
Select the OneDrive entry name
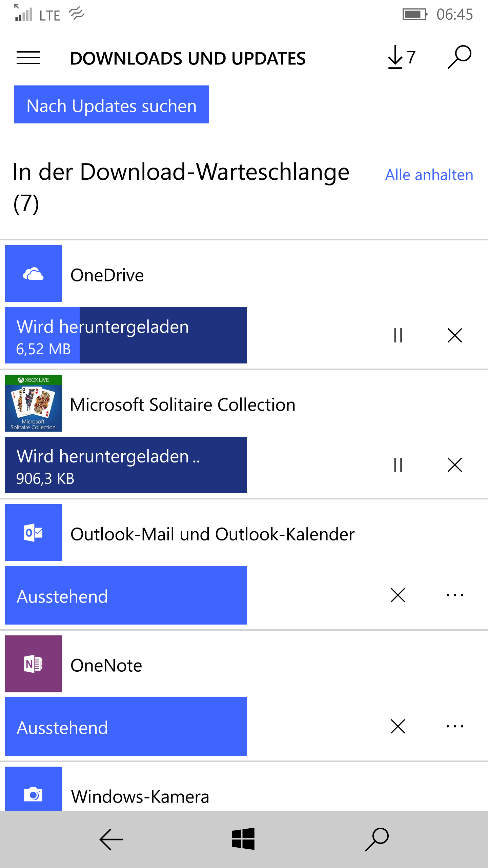click(x=107, y=275)
